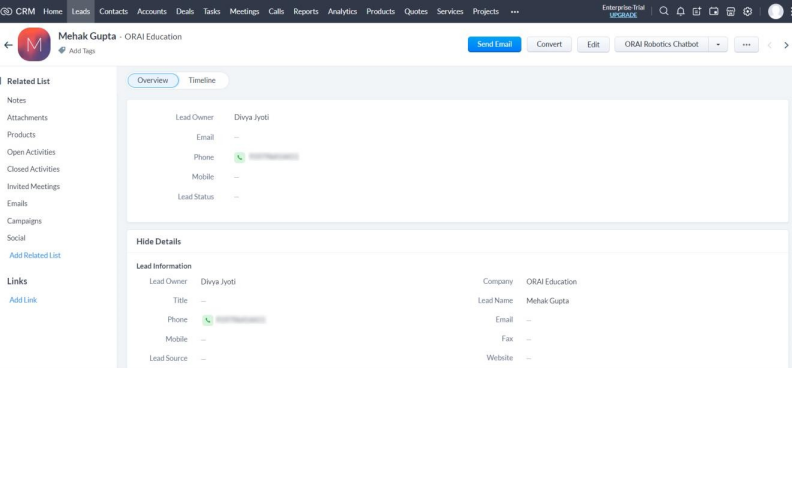This screenshot has width=792, height=485.
Task: Click the Add Related List link
Action: [x=35, y=255]
